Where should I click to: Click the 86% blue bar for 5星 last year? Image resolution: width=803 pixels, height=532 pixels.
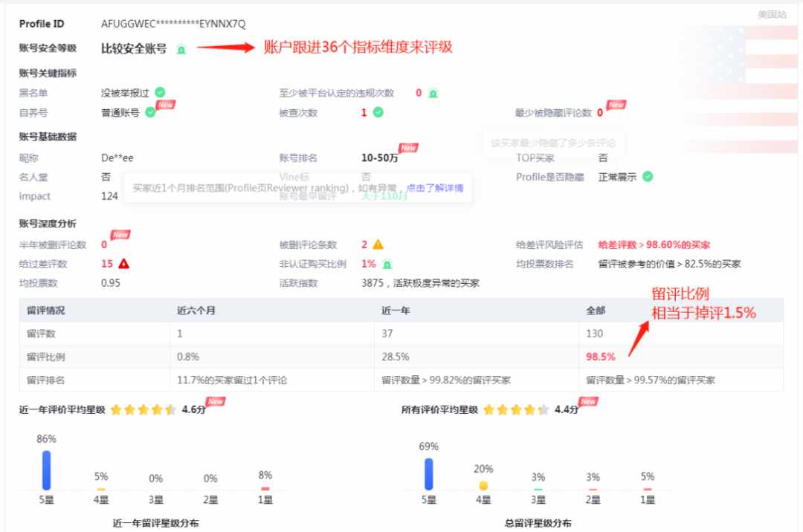coord(47,470)
